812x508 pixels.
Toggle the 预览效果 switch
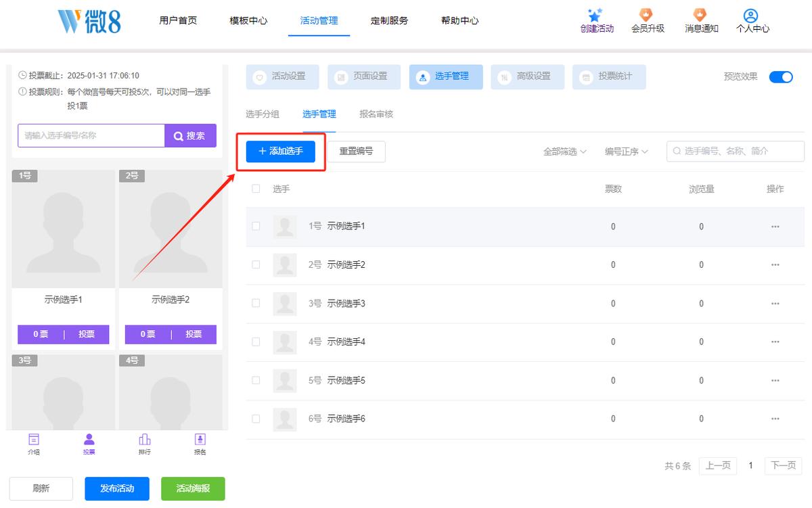tap(781, 77)
